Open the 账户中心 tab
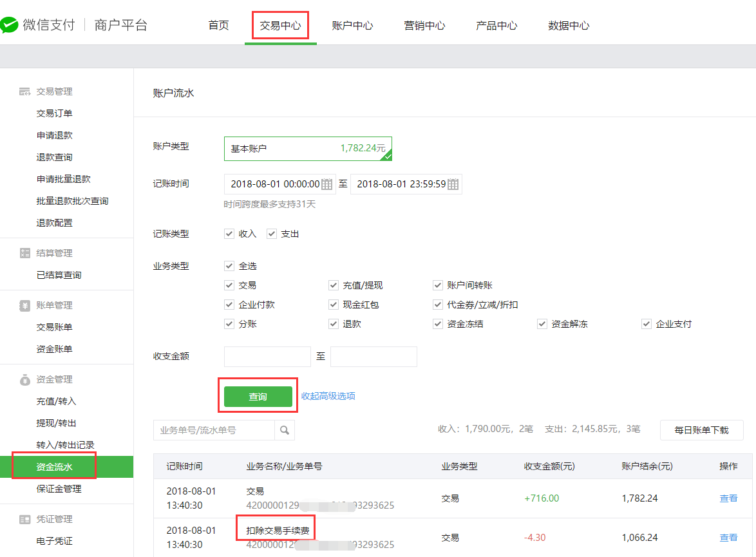Image resolution: width=756 pixels, height=557 pixels. (352, 26)
